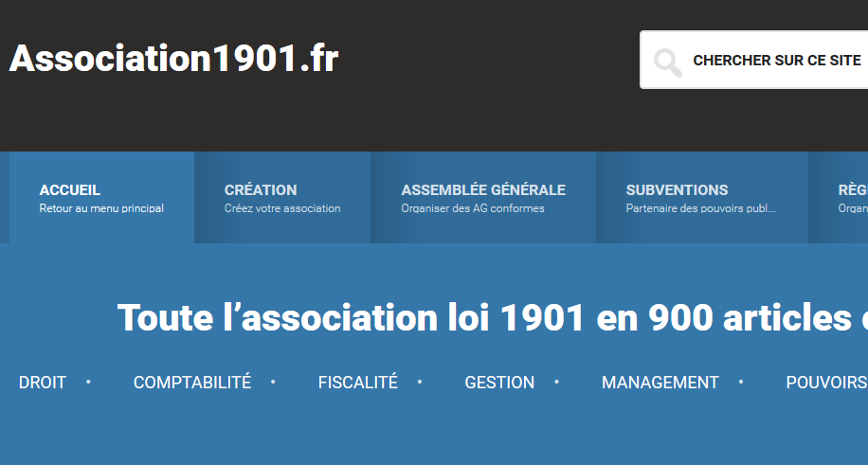Select the Droit topic link

43,383
